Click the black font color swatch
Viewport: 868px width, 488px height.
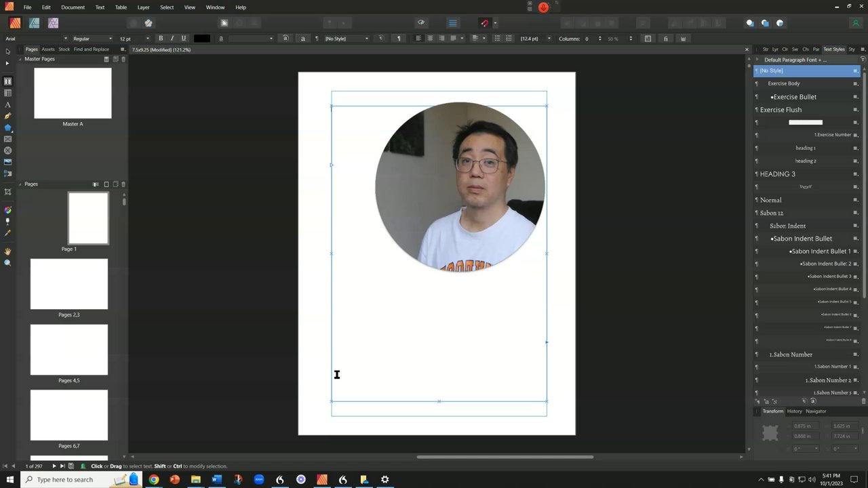click(202, 39)
